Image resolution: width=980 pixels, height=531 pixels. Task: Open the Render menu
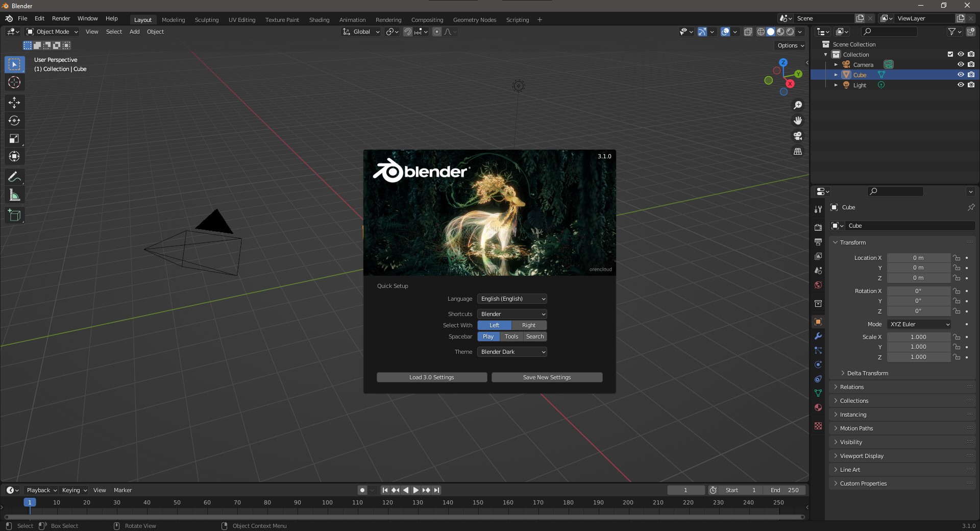[x=61, y=18]
